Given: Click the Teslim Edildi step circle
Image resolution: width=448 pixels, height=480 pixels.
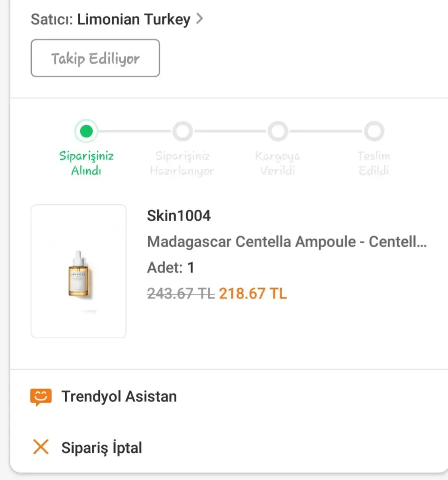Looking at the screenshot, I should click(374, 132).
